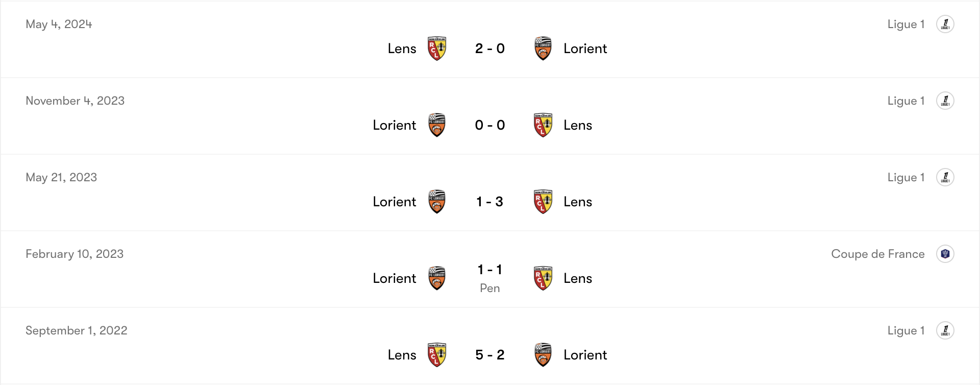Select the November 4, 2023 date label
The height and width of the screenshot is (385, 980).
[x=75, y=101]
